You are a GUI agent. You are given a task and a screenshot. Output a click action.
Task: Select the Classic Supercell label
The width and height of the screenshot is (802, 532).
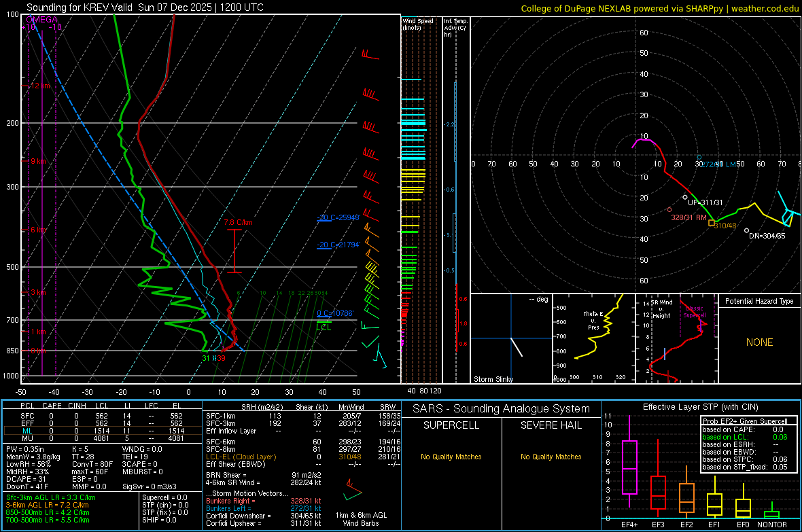pyautogui.click(x=694, y=312)
